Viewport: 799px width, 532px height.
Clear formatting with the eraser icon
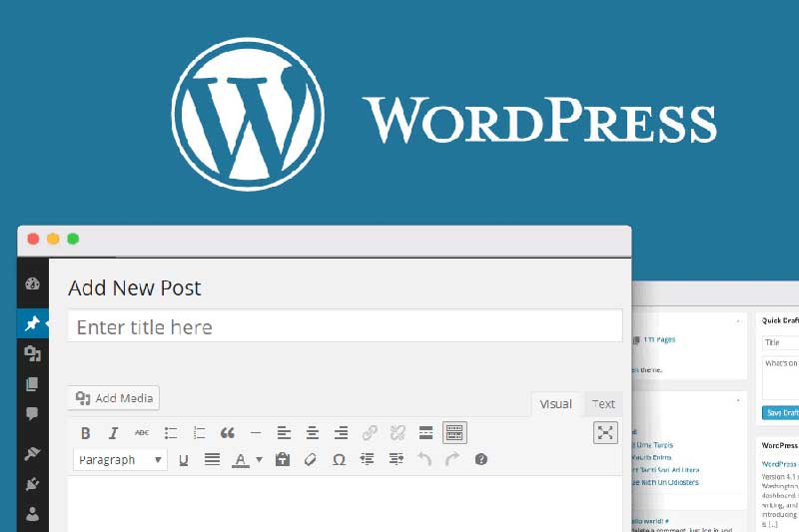click(x=310, y=460)
